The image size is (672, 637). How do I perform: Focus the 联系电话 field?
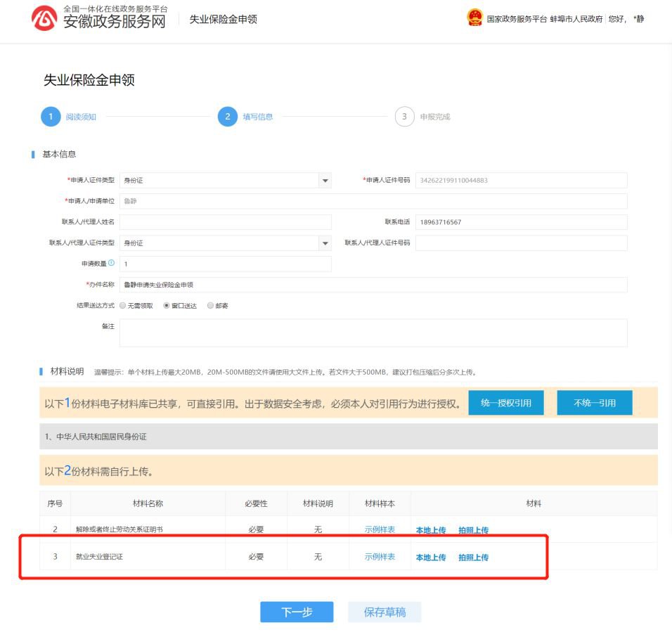tap(521, 222)
